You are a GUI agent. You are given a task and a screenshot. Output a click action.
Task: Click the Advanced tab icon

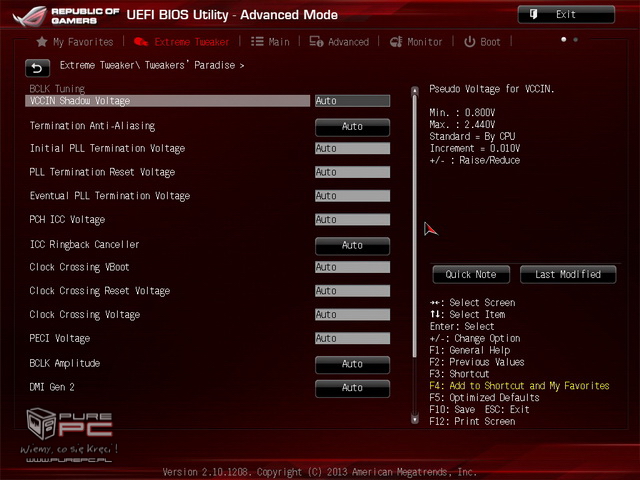[x=316, y=42]
